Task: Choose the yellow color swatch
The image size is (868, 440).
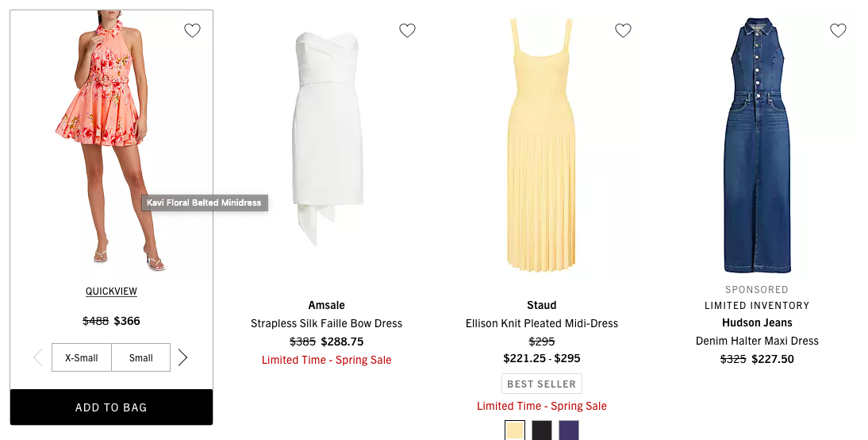Action: [515, 430]
